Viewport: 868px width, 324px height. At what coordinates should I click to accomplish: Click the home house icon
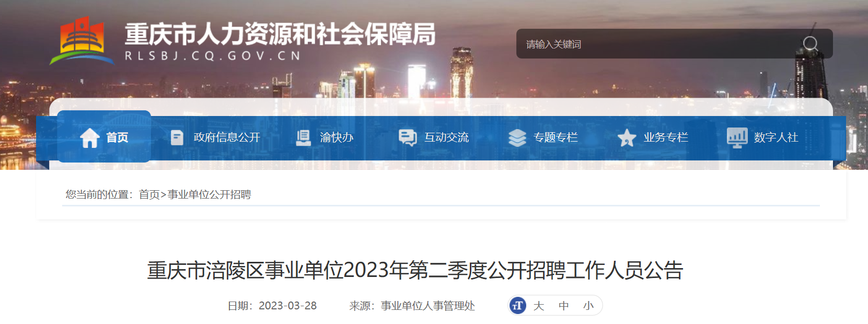89,137
